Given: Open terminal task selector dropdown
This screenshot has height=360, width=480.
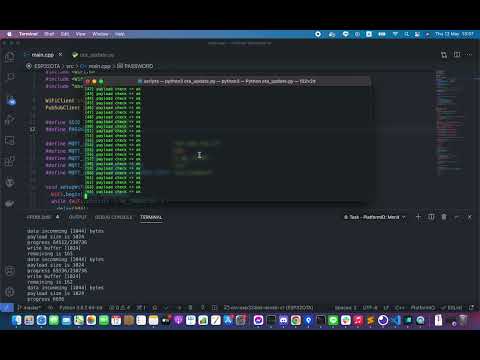Looking at the screenshot, I should (375, 217).
